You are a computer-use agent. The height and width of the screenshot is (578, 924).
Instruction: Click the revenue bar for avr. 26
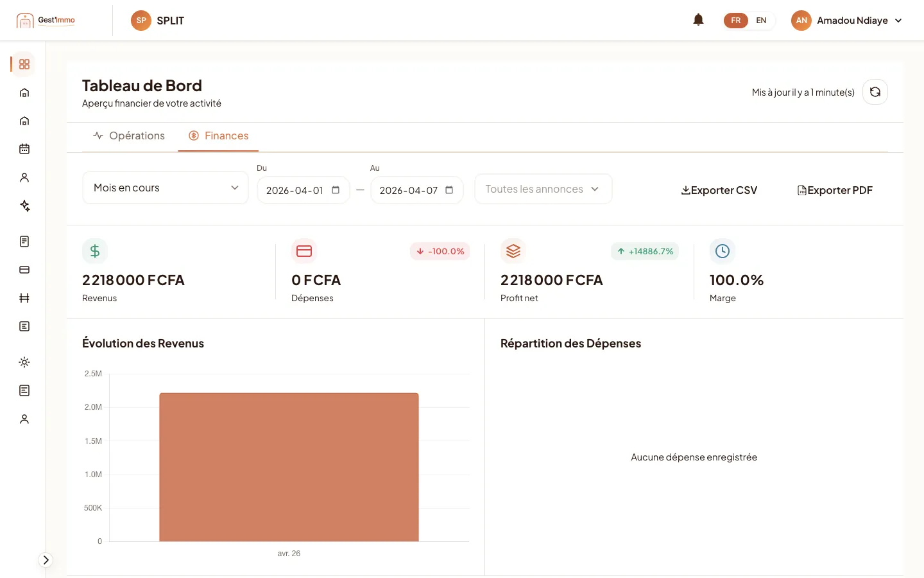click(289, 467)
